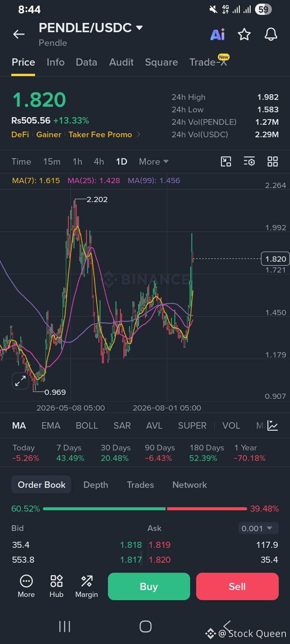Select bid price 1.817
This screenshot has width=290, height=644.
point(131,559)
